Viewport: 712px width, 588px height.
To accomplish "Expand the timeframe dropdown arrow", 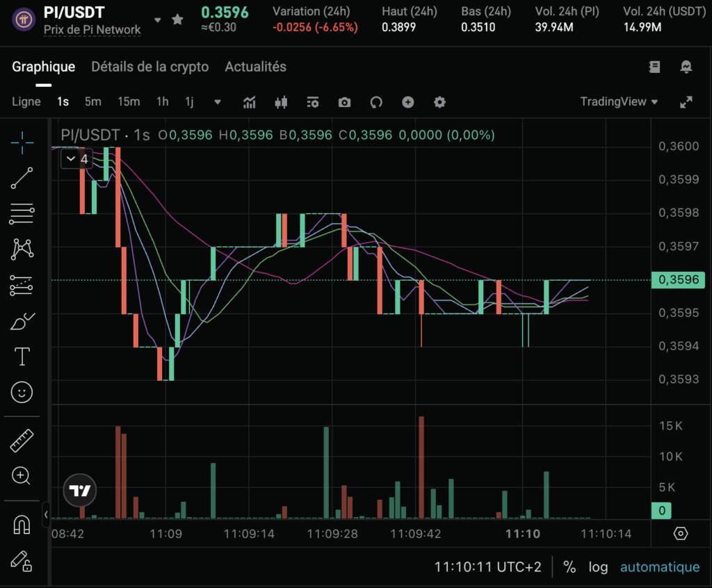I will pos(217,101).
